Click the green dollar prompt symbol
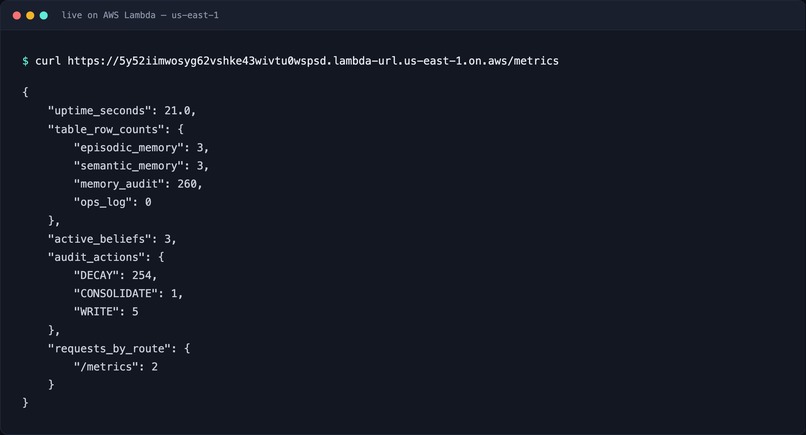This screenshot has height=435, width=806. (25, 61)
